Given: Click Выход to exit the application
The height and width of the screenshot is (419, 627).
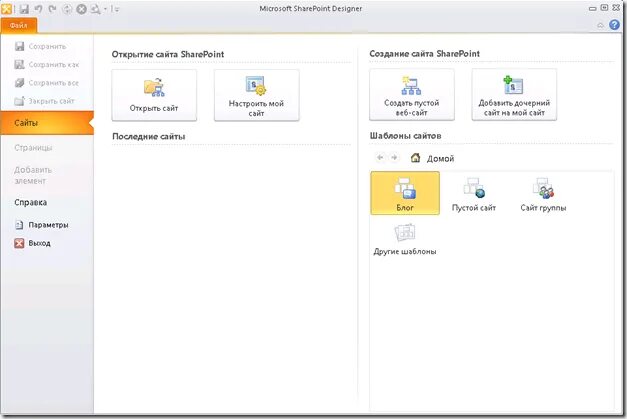Looking at the screenshot, I should click(32, 243).
